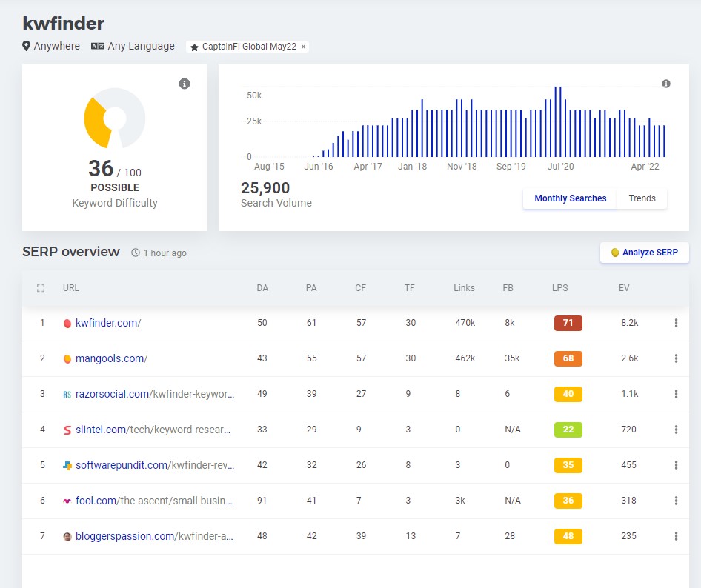Click the CF column header

point(360,288)
